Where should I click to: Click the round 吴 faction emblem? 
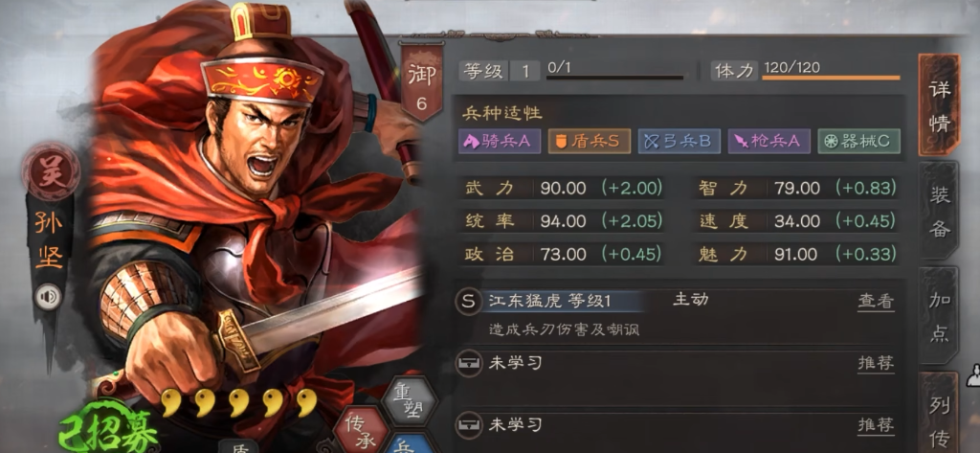[x=50, y=170]
